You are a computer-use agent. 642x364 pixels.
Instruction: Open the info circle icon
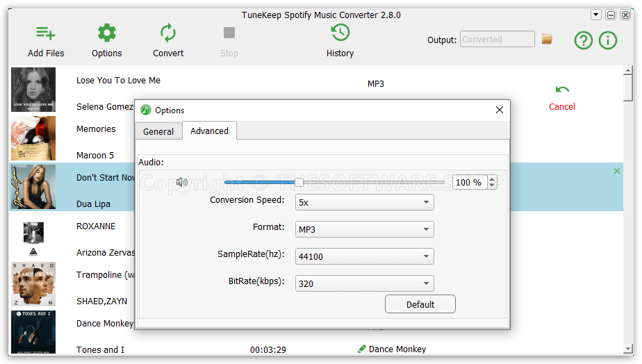click(x=608, y=40)
